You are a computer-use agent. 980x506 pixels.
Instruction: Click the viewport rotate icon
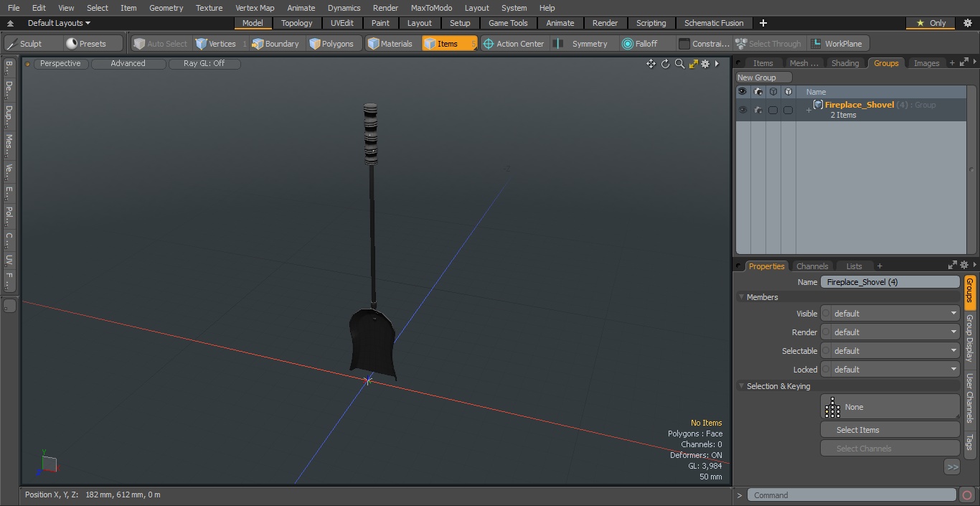[x=665, y=64]
